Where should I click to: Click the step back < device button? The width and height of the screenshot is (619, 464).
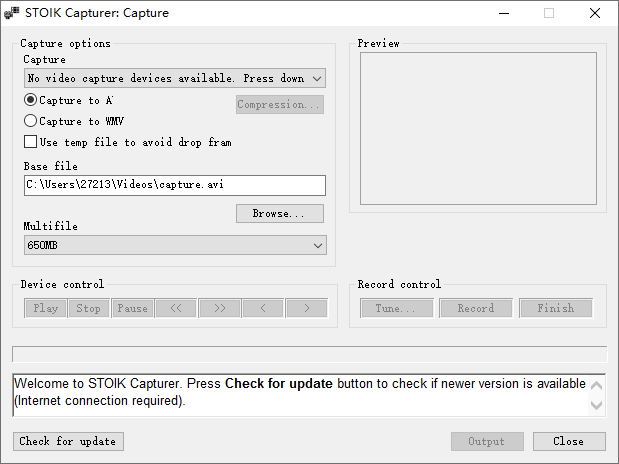263,308
